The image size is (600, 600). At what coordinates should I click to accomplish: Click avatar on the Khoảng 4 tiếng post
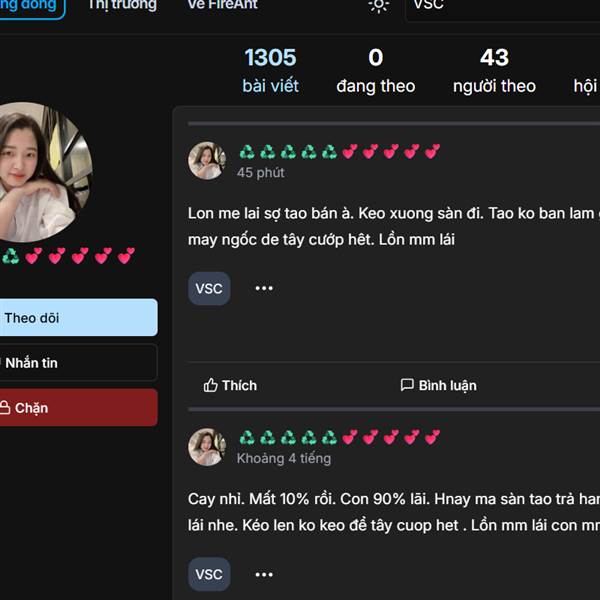[x=207, y=447]
